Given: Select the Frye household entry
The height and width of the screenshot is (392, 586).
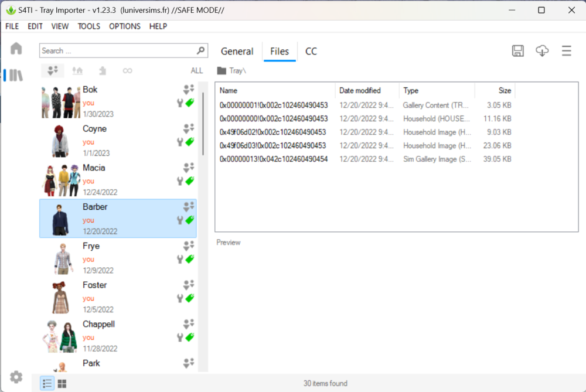Looking at the screenshot, I should 118,258.
